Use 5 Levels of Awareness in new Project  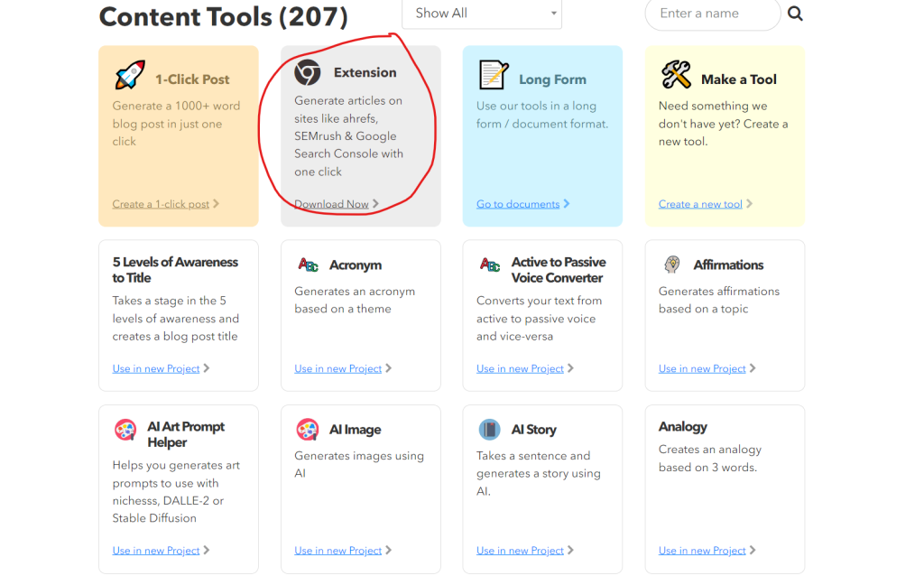pyautogui.click(x=155, y=368)
